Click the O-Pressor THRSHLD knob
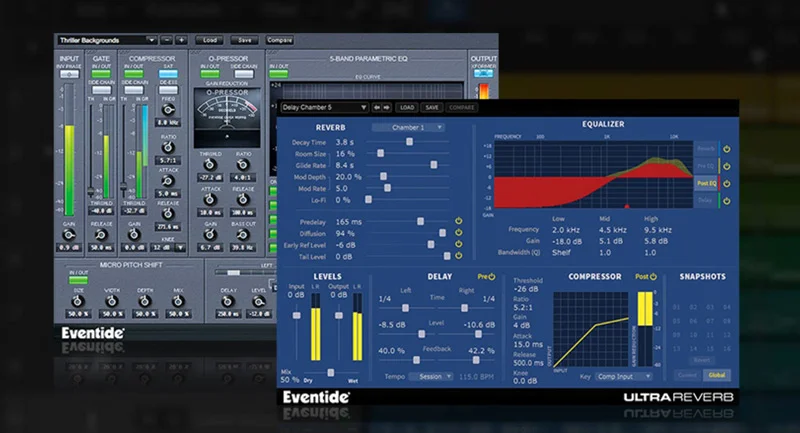The width and height of the screenshot is (800, 433). pos(210,164)
